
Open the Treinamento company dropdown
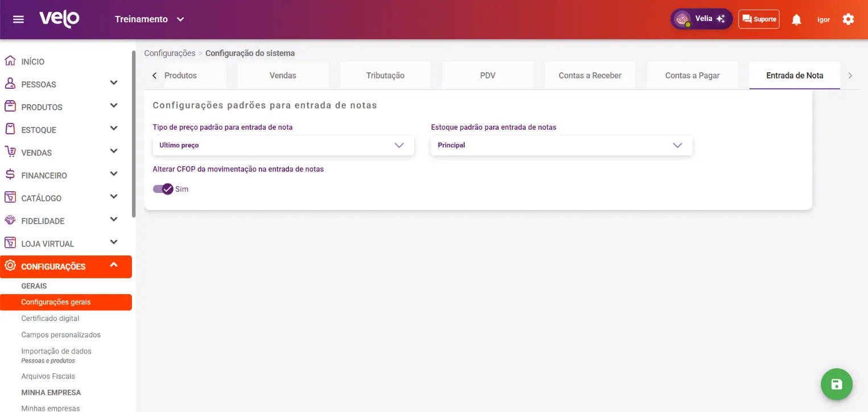150,19
